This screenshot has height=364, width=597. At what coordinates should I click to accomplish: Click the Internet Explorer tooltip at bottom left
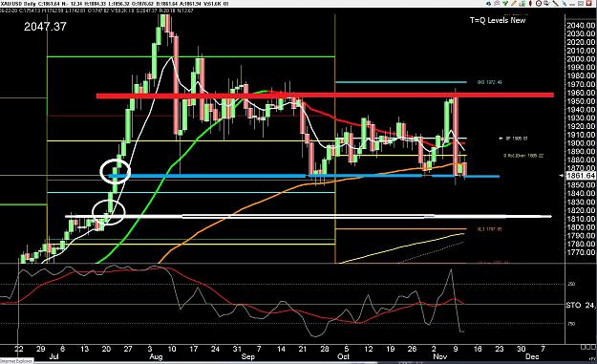tap(17, 360)
